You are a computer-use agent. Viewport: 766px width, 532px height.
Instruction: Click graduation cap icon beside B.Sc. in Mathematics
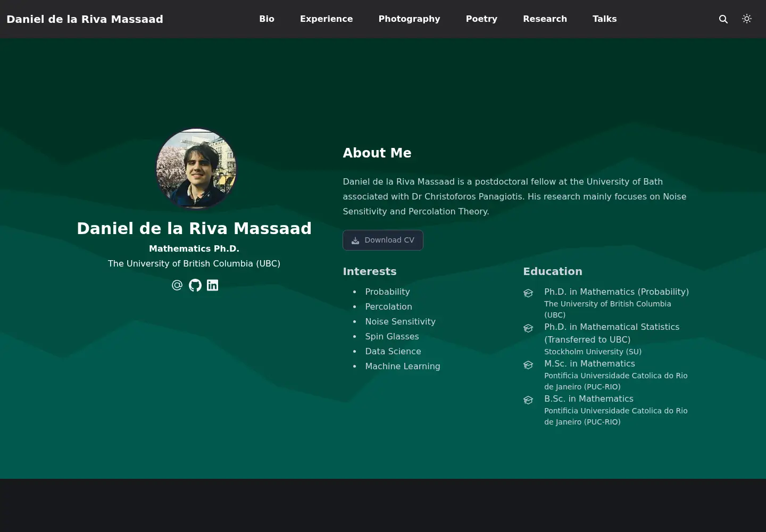coord(528,400)
